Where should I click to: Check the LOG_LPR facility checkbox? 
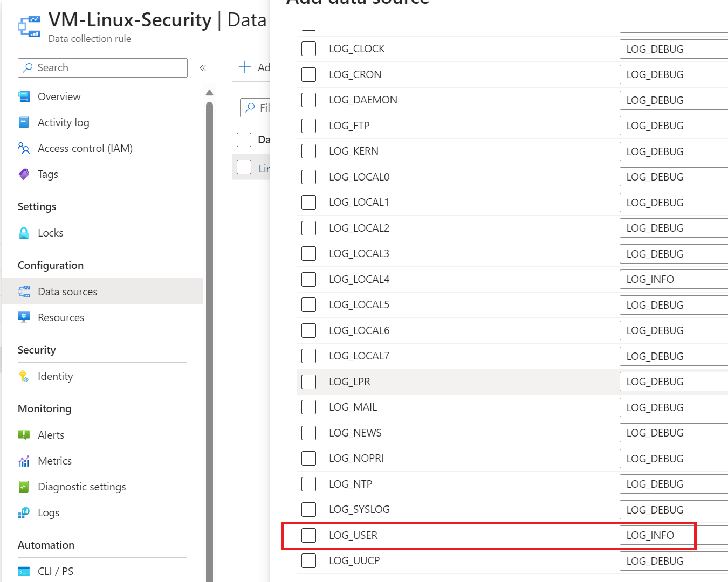click(308, 382)
